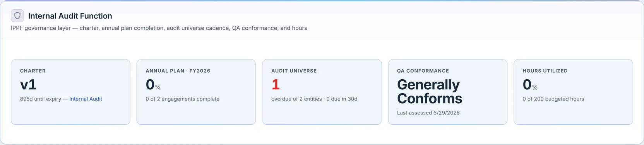Click the Internal Audit Function heading
This screenshot has height=145, width=644.
pos(70,16)
